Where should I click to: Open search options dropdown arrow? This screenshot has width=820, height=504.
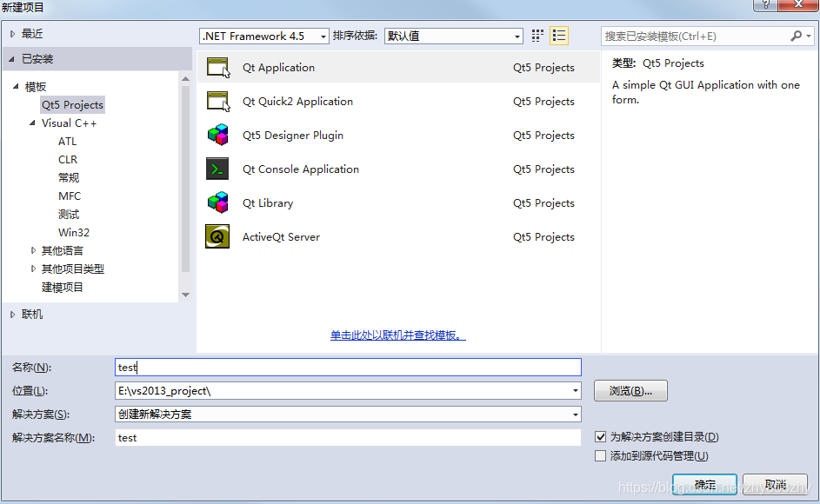click(809, 36)
